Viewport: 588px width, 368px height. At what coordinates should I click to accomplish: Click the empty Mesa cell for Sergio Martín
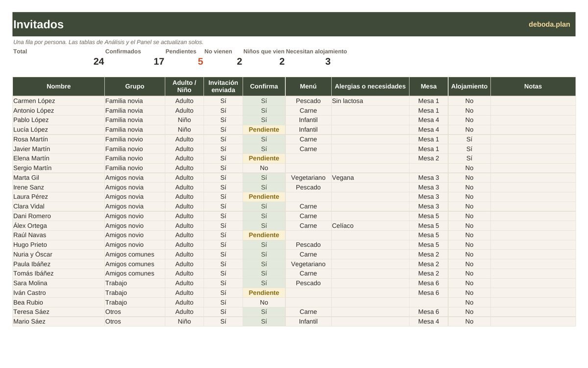point(429,168)
